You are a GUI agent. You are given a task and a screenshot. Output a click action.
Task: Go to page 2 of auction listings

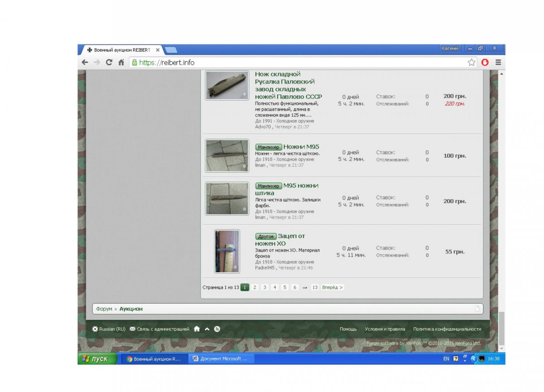(255, 287)
